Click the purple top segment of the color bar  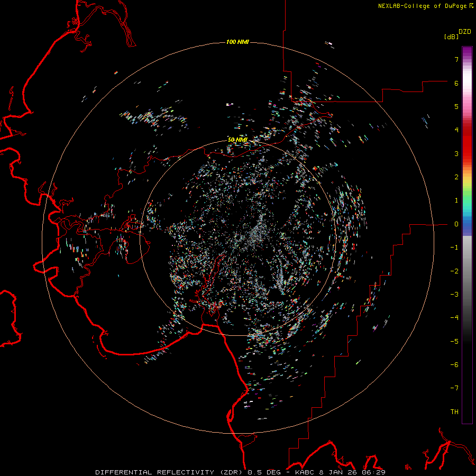coord(467,52)
